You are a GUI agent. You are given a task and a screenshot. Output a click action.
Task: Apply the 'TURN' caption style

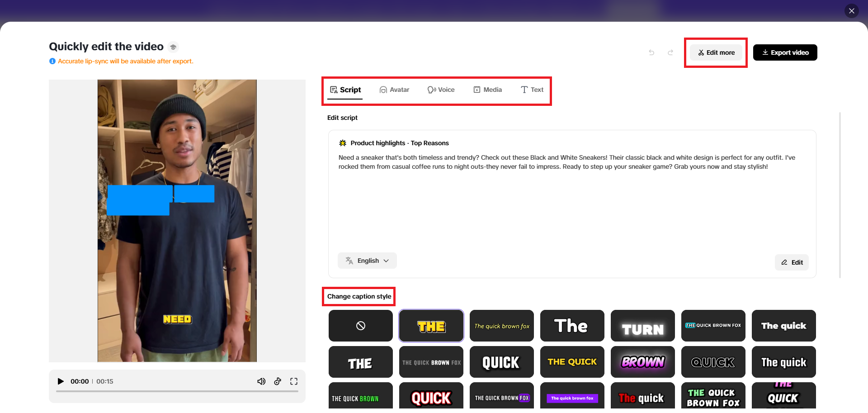point(643,326)
